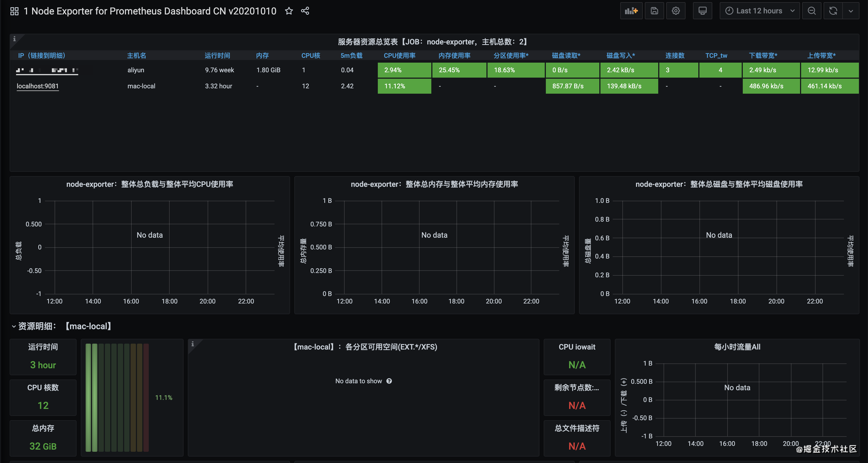Sort table by 下载带宽* column

[x=763, y=56]
